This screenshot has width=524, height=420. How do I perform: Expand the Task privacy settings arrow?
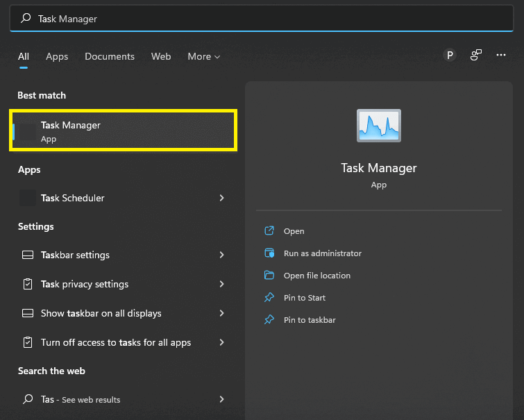(221, 284)
